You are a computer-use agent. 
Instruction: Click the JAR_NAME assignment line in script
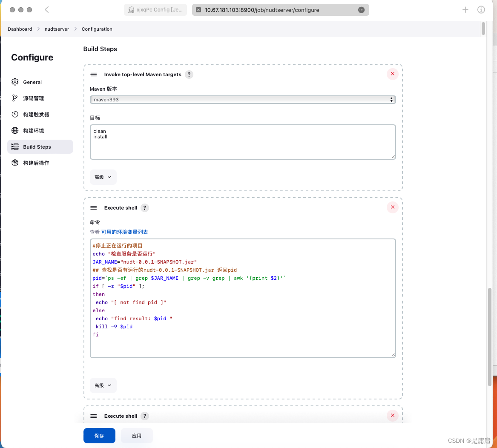point(144,262)
